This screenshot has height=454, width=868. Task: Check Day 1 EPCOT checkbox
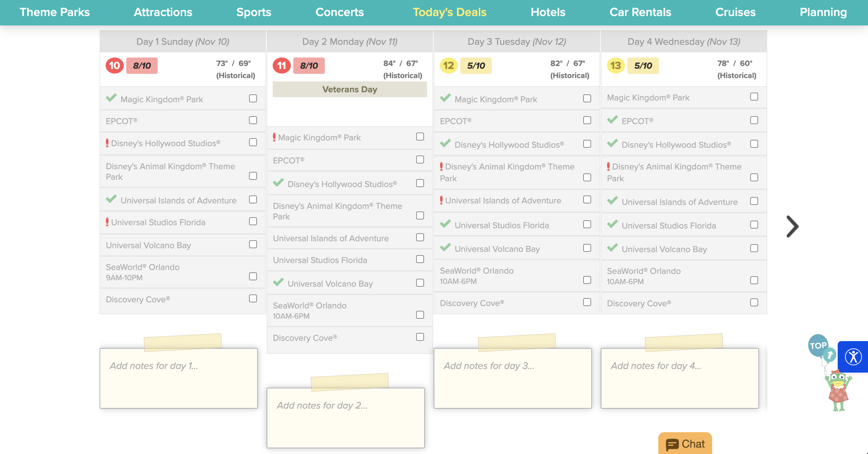(x=253, y=120)
